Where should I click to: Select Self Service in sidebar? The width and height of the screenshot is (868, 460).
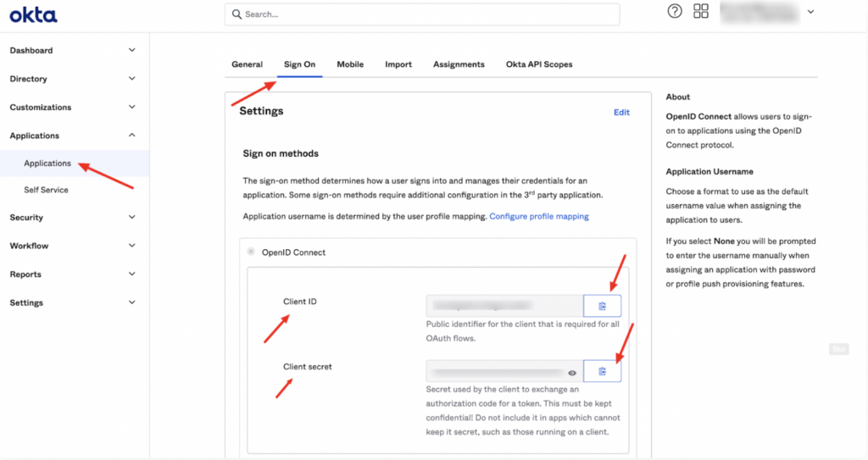pos(46,190)
